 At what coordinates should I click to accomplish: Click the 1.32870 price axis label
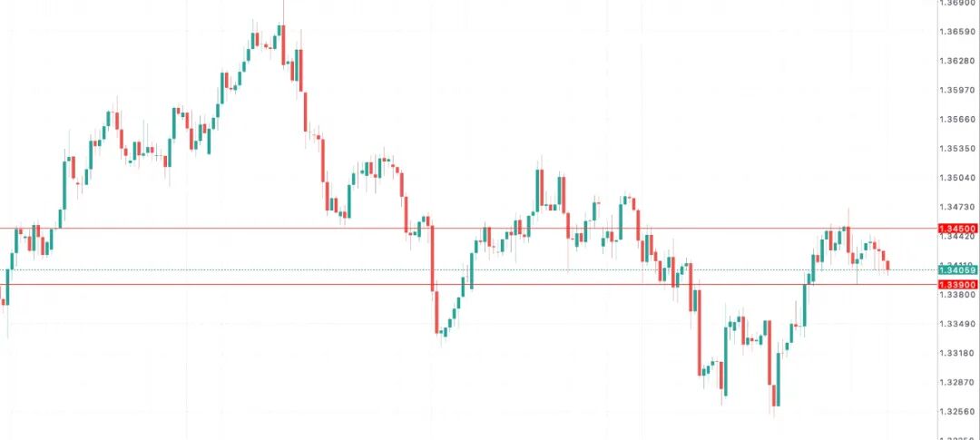957,383
